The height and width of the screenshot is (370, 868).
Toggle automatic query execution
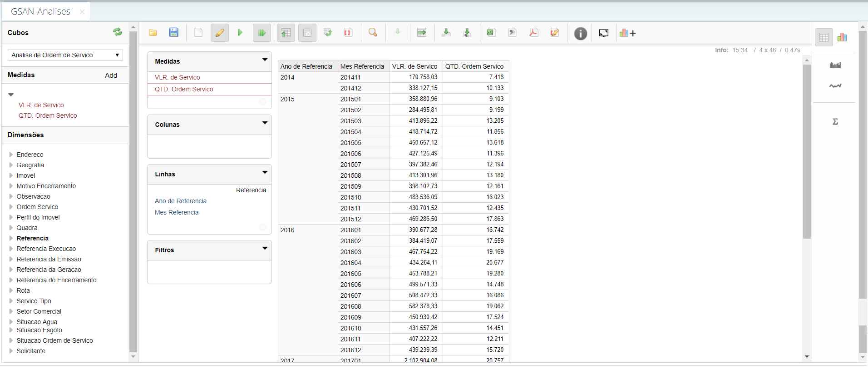pos(261,33)
